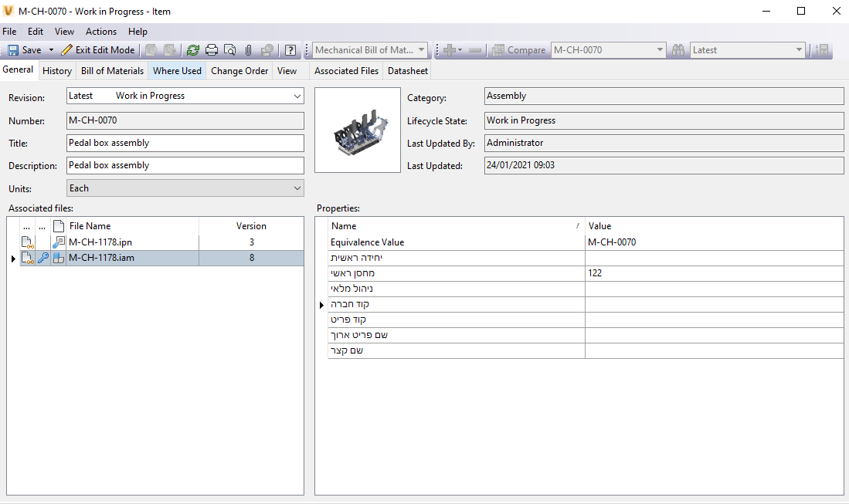Viewport: 849px width, 504px height.
Task: Click the binoculars find icon
Action: 678,50
